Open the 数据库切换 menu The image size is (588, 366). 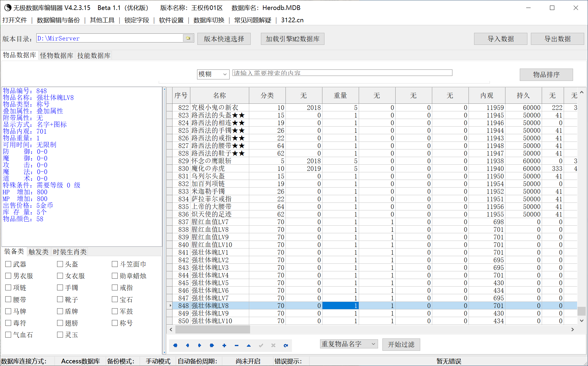(x=209, y=20)
